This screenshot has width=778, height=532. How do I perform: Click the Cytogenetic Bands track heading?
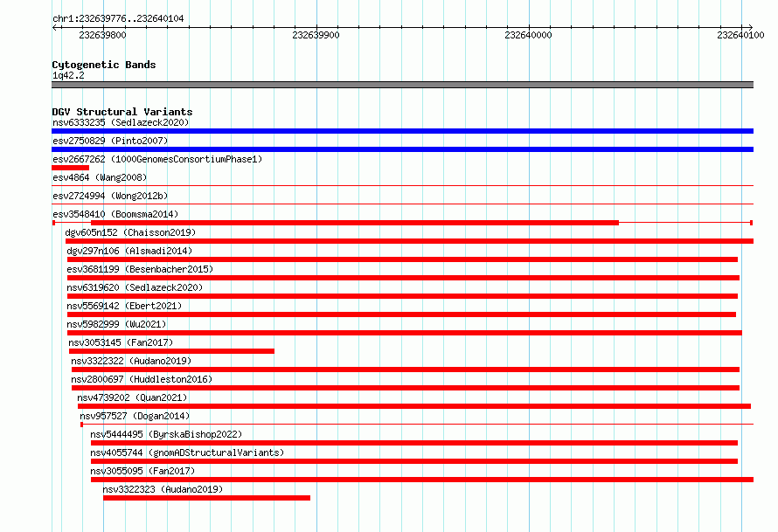point(104,65)
